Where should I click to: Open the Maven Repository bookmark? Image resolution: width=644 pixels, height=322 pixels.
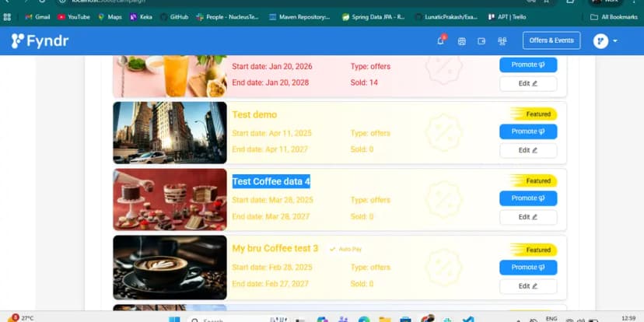(x=299, y=17)
